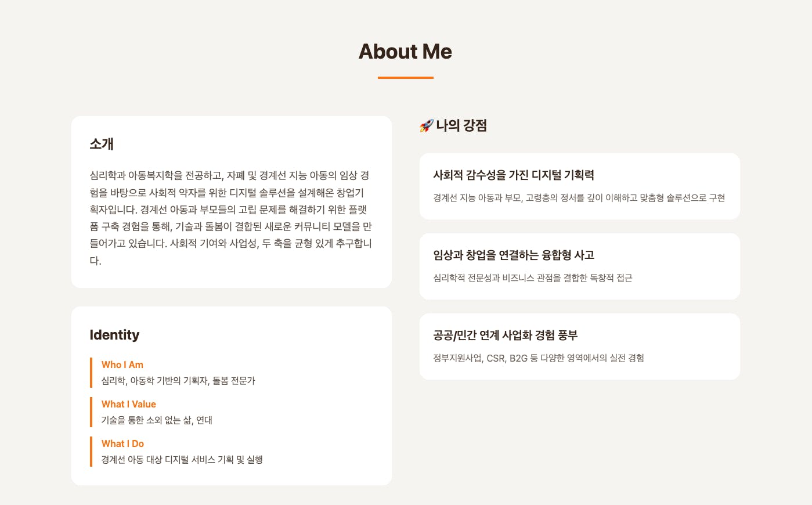The height and width of the screenshot is (505, 812).
Task: Click the Identity card heading
Action: [114, 335]
